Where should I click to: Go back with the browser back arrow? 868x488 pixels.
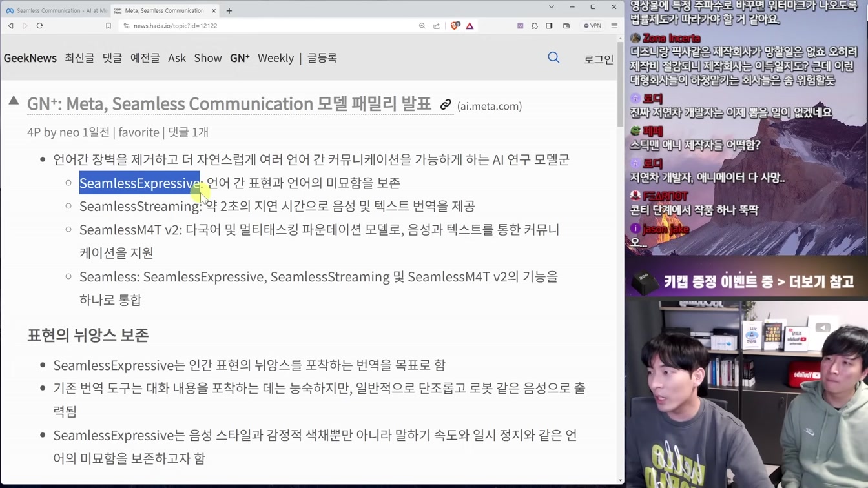coord(11,26)
